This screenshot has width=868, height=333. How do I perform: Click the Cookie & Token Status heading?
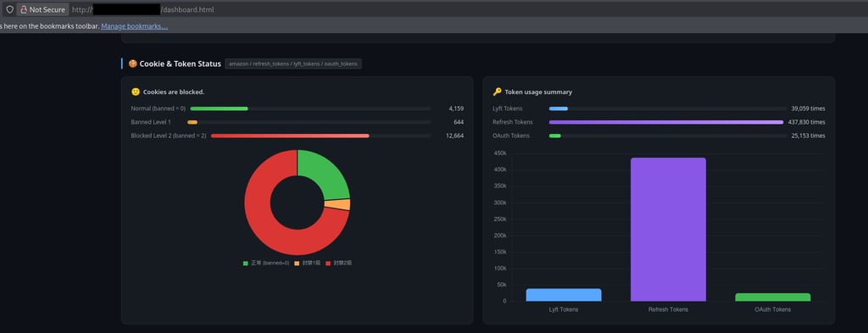coord(180,64)
